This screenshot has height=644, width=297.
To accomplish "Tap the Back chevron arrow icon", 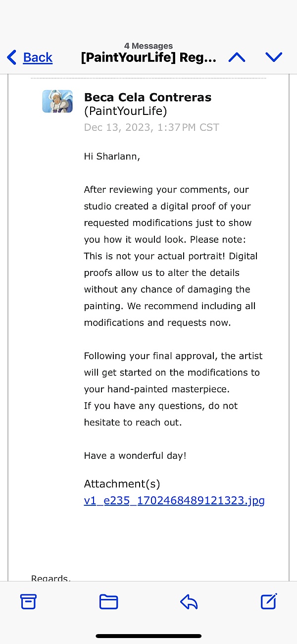I will (x=11, y=57).
